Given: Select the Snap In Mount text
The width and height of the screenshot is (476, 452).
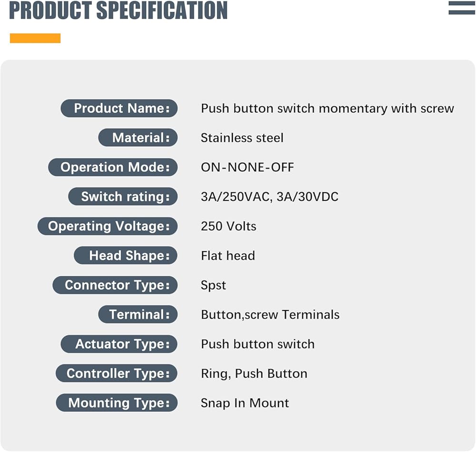Looking at the screenshot, I should pyautogui.click(x=245, y=403).
